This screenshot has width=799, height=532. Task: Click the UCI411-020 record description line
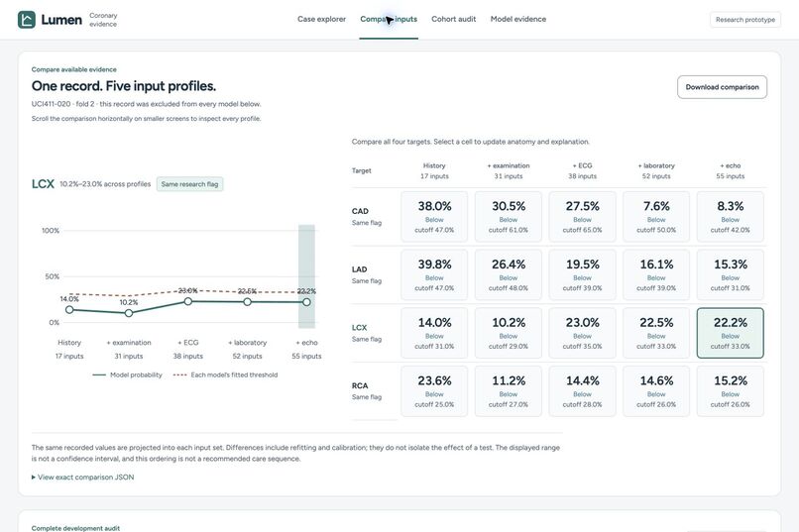(x=147, y=104)
